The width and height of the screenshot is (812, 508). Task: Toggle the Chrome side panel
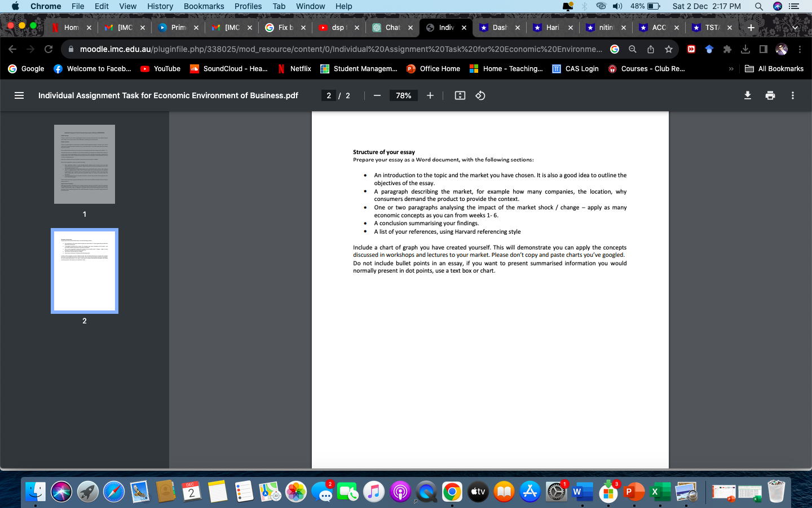click(762, 49)
